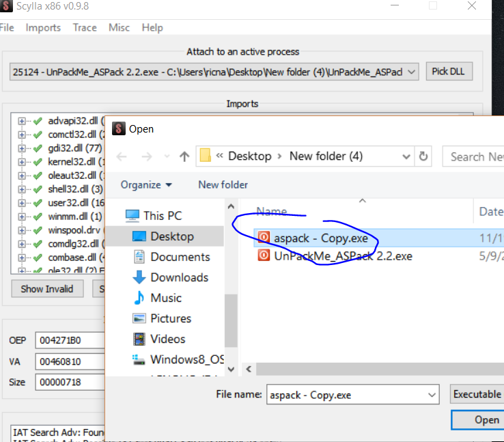This screenshot has height=442, width=504.
Task: Open Pictures folder in sidebar
Action: coord(170,318)
